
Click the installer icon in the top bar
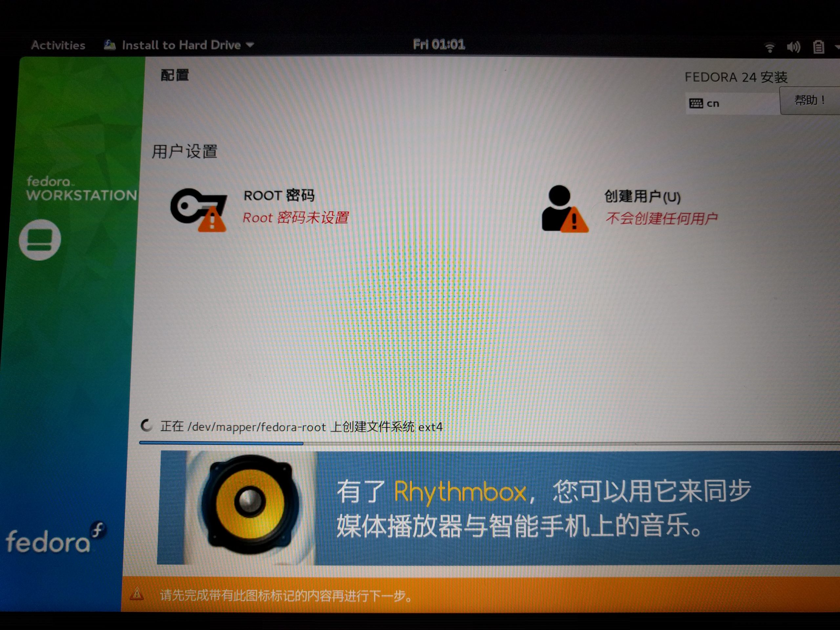tap(110, 45)
